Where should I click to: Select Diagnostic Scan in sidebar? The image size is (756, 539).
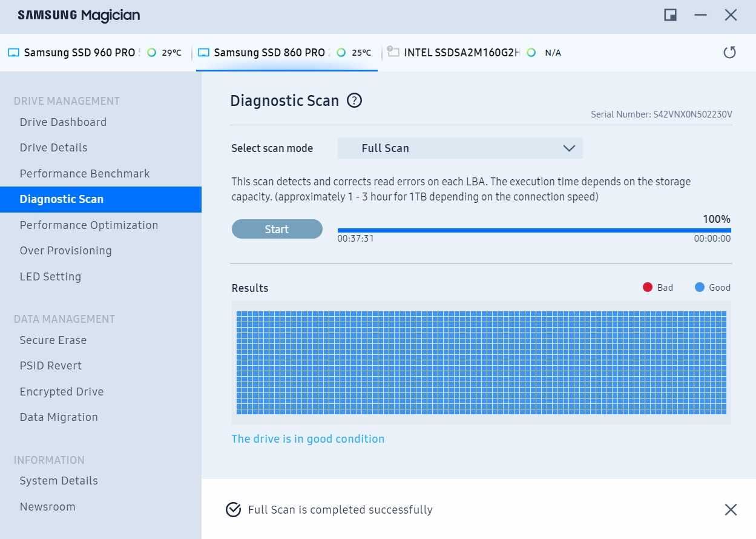[x=100, y=199]
